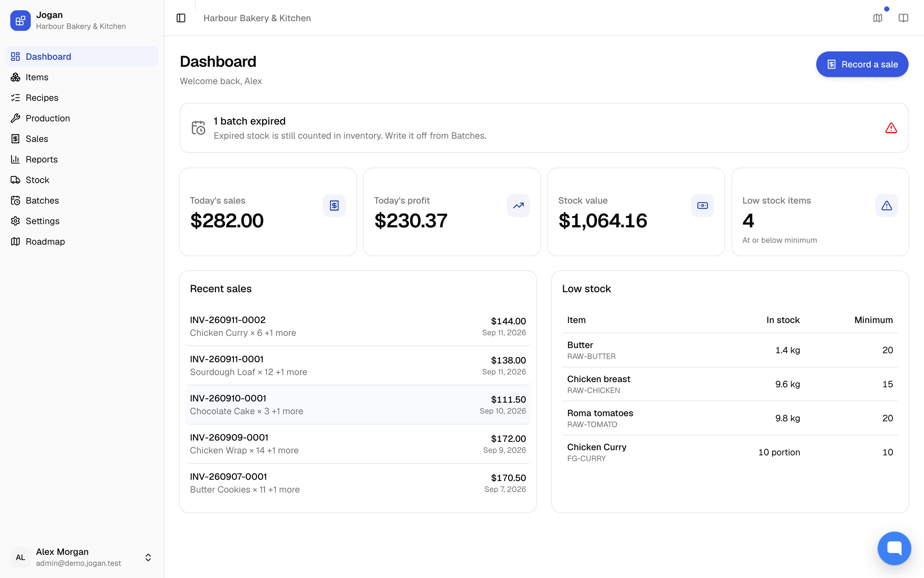Open Roadmap in the sidebar
The height and width of the screenshot is (578, 924).
pos(82,241)
